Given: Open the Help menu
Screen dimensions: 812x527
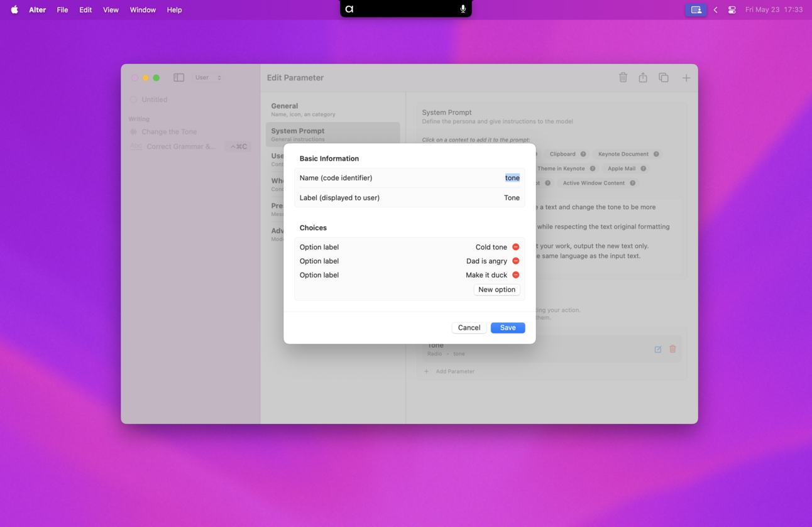Looking at the screenshot, I should [x=174, y=9].
